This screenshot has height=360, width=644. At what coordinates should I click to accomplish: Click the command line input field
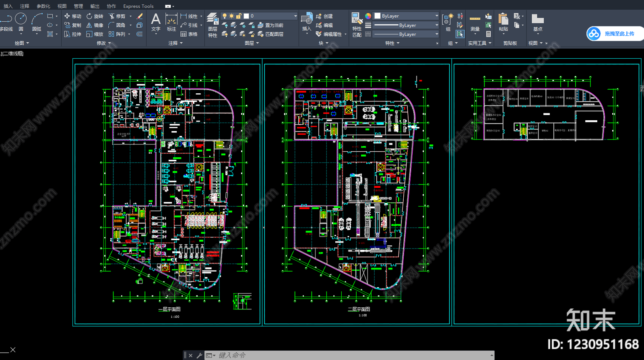point(350,355)
